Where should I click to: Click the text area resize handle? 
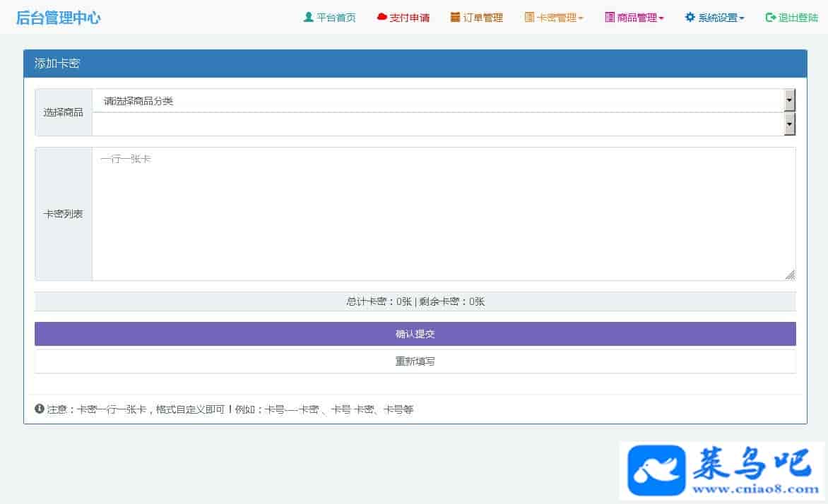click(790, 275)
